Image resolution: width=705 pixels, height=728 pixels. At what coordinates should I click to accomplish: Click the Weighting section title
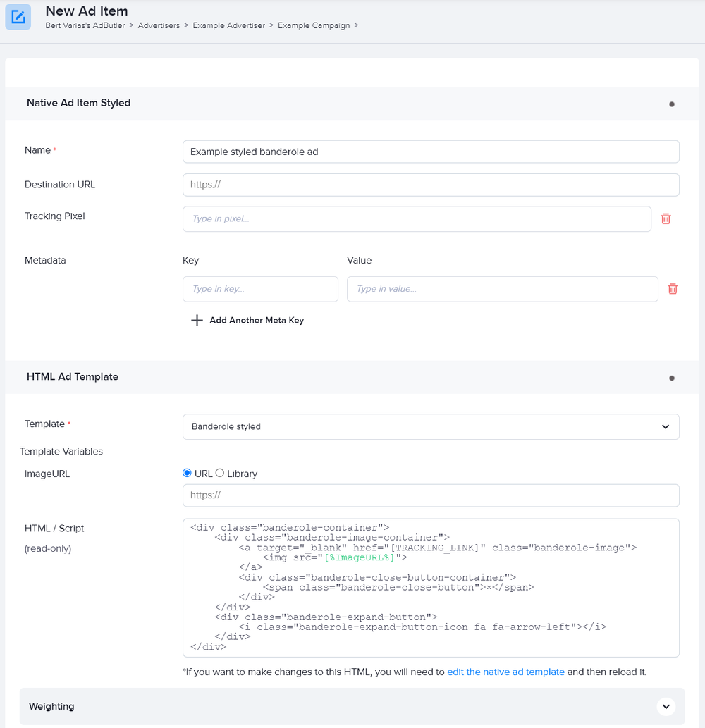[x=51, y=707]
